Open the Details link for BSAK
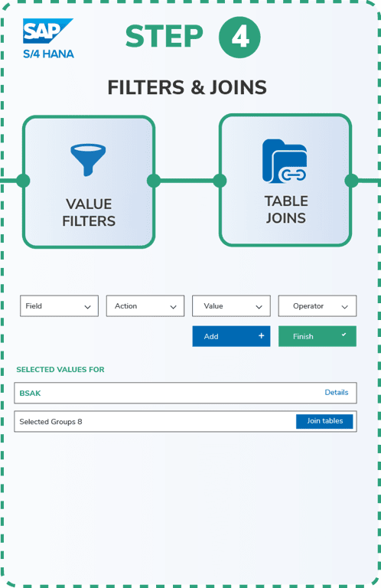The image size is (381, 588). 337,392
